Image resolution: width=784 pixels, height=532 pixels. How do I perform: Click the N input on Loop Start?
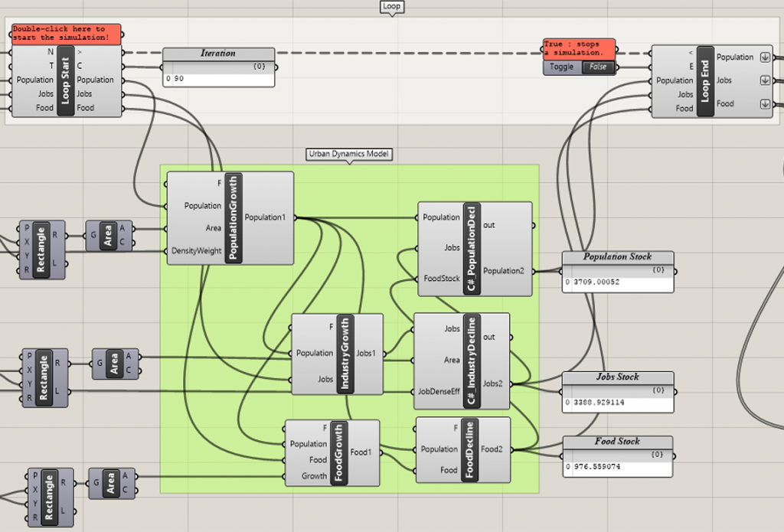[x=50, y=52]
